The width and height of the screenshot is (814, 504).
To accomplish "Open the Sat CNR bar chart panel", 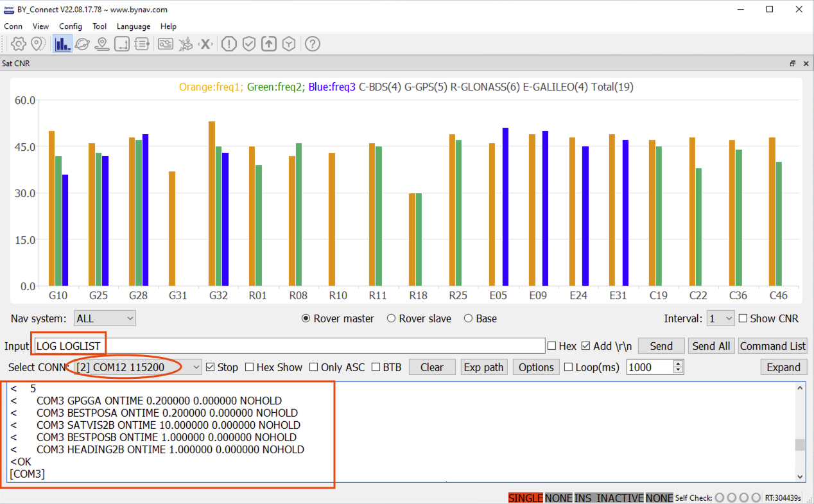I will click(x=62, y=44).
